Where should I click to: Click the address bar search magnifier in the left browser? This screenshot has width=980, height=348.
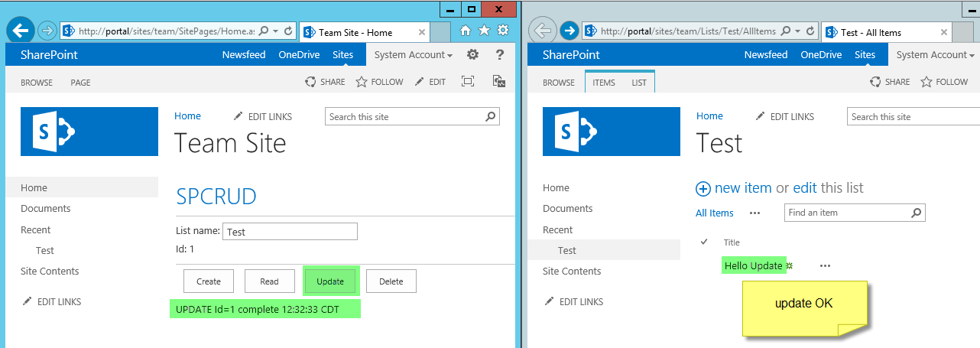pos(263,31)
